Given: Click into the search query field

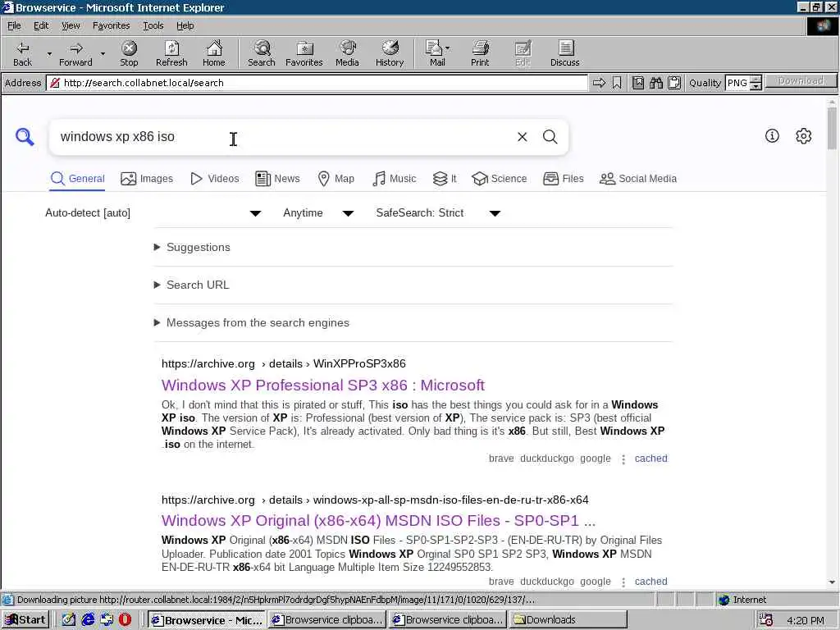Looking at the screenshot, I should 281,137.
